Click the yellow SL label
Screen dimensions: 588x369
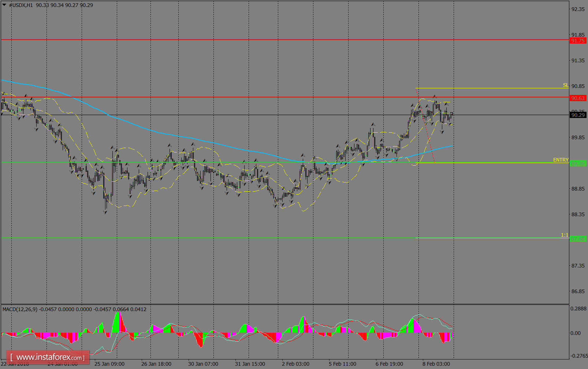click(565, 85)
